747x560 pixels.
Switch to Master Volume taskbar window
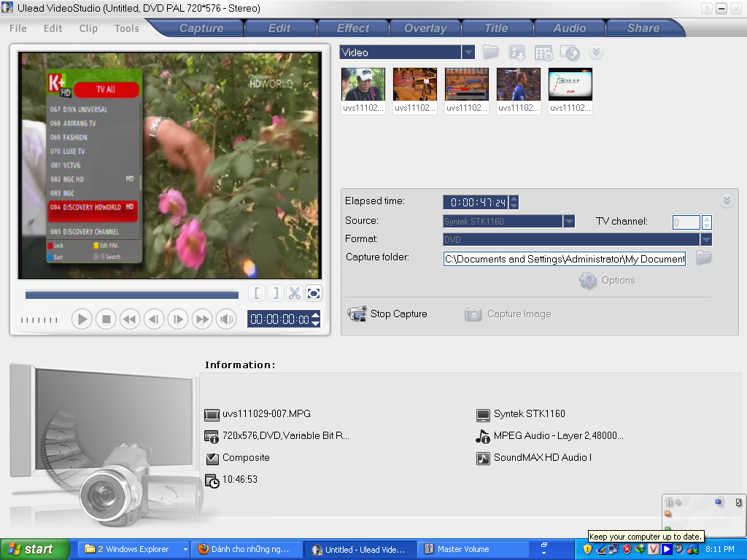point(471,549)
